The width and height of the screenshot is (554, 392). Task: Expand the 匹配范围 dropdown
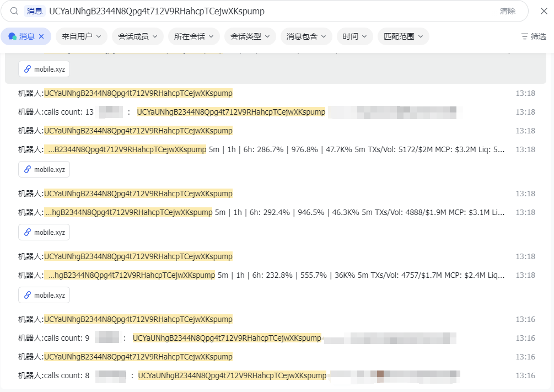[403, 36]
